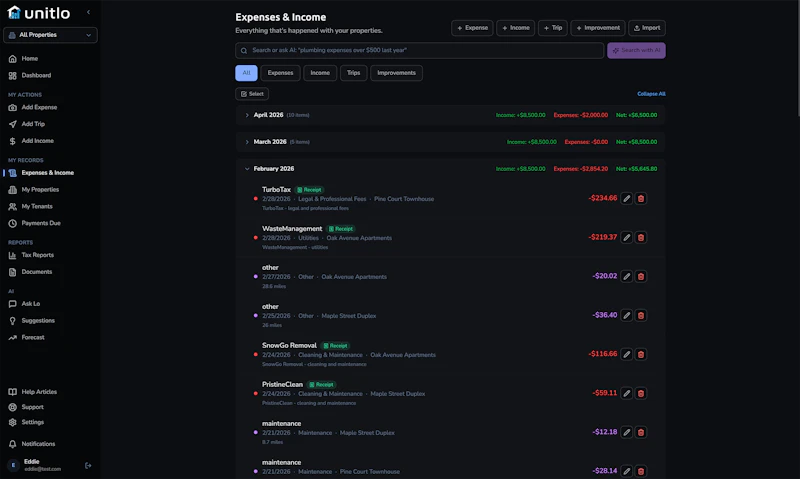Click Collapse All link

coord(651,94)
